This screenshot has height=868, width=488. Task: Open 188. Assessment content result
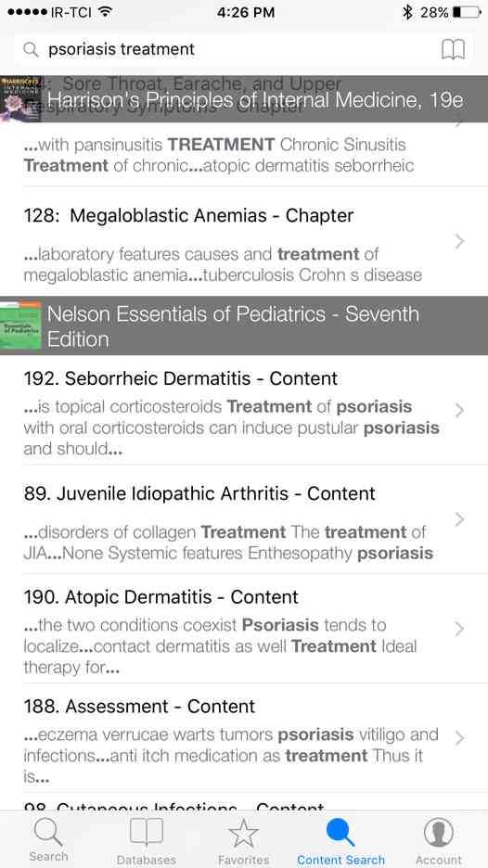[x=244, y=738]
